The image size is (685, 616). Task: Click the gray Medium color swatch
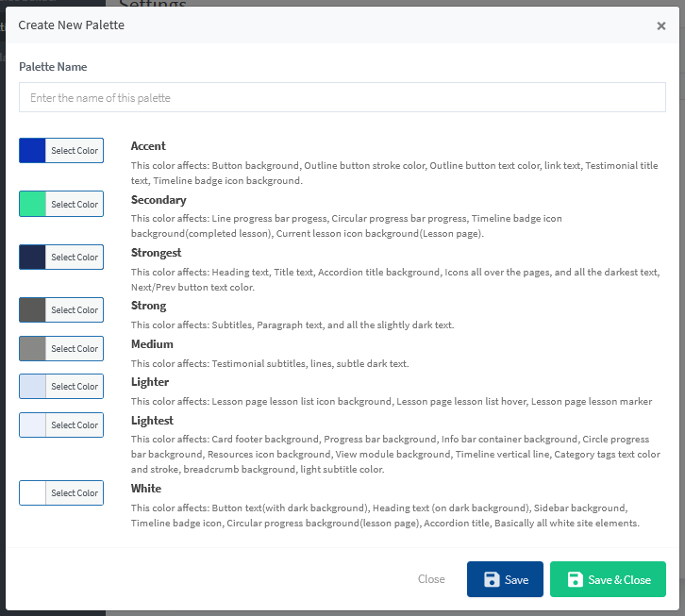pos(32,348)
